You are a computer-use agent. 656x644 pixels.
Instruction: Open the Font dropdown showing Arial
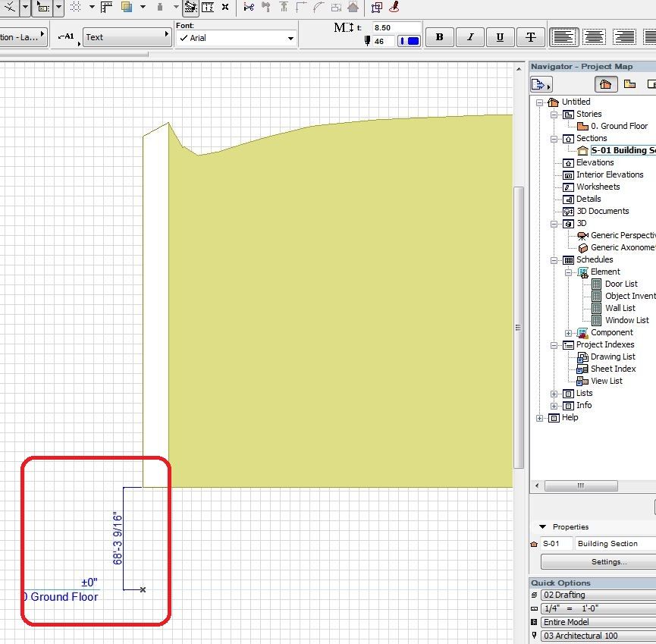(x=235, y=38)
